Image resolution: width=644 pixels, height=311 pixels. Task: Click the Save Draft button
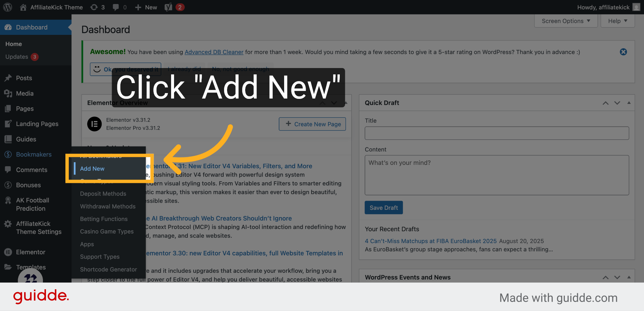(x=384, y=208)
